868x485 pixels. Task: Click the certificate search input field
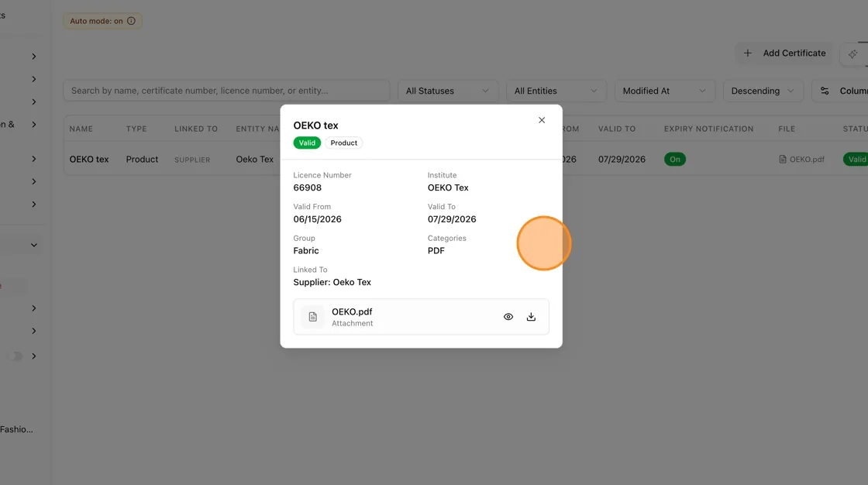226,91
